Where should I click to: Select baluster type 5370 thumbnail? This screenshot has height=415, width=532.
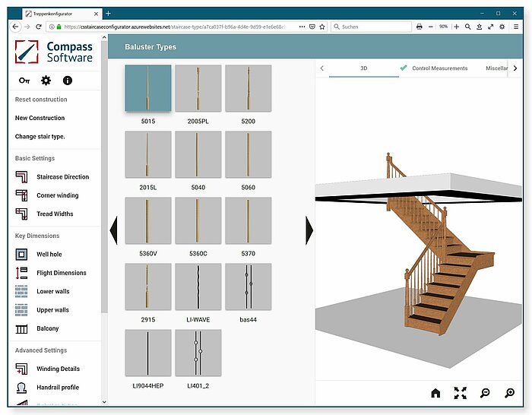[x=249, y=220]
